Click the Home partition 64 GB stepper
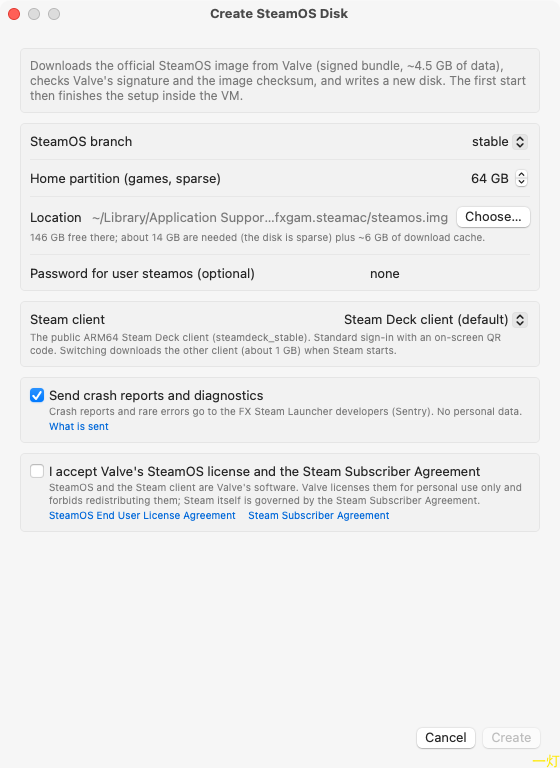 (x=521, y=178)
